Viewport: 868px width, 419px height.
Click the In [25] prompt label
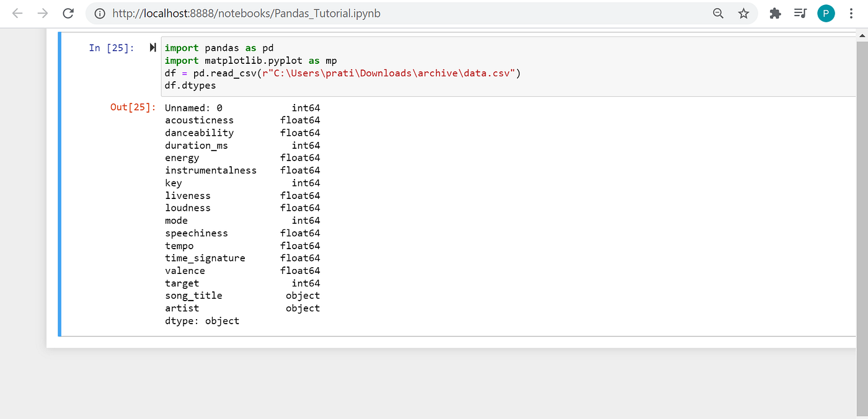(112, 48)
